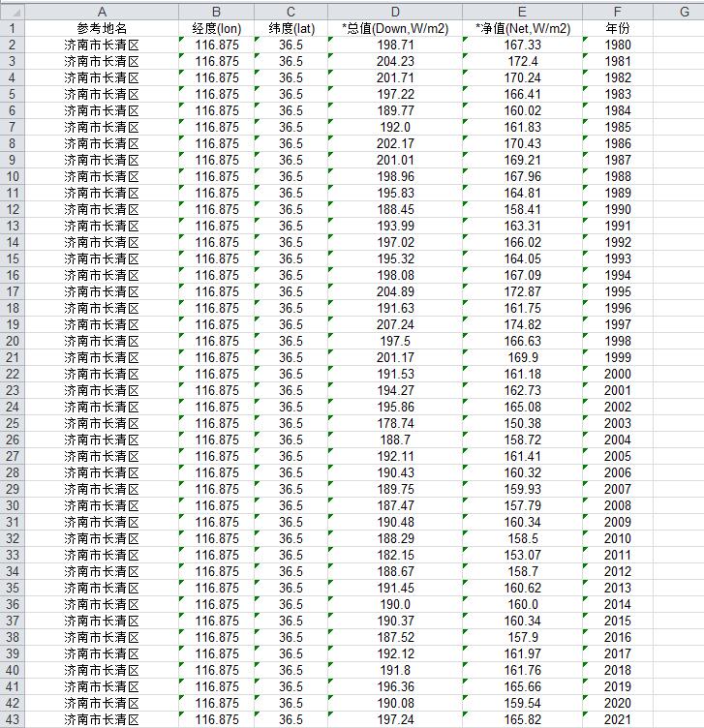Select column B header
The width and height of the screenshot is (704, 728).
216,12
